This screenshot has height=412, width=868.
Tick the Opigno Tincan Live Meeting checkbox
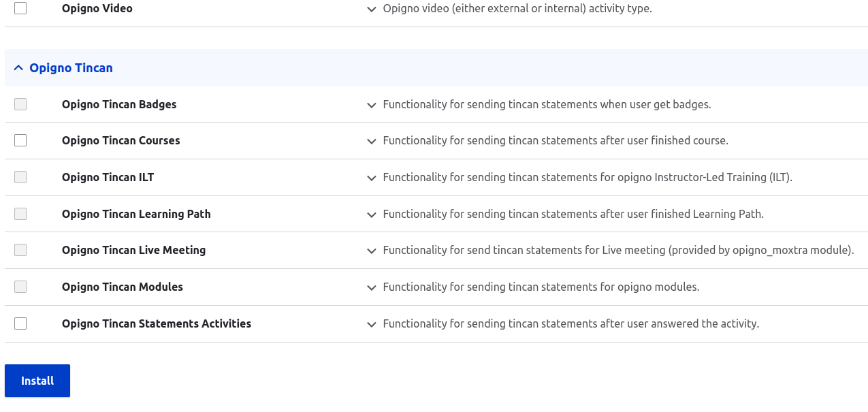[20, 250]
